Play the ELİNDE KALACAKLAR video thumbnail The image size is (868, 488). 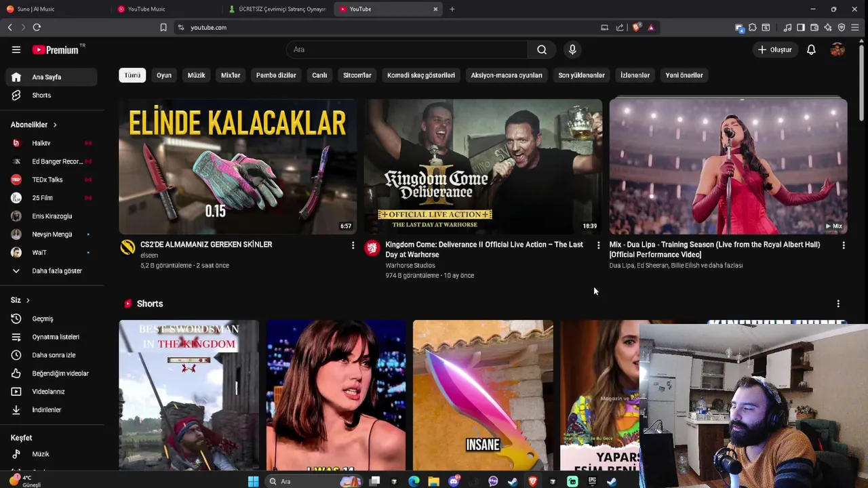pyautogui.click(x=237, y=167)
